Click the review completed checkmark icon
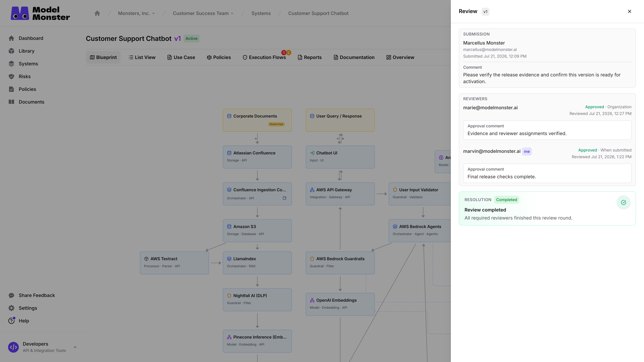Viewport: 644px width, 362px height. [624, 202]
